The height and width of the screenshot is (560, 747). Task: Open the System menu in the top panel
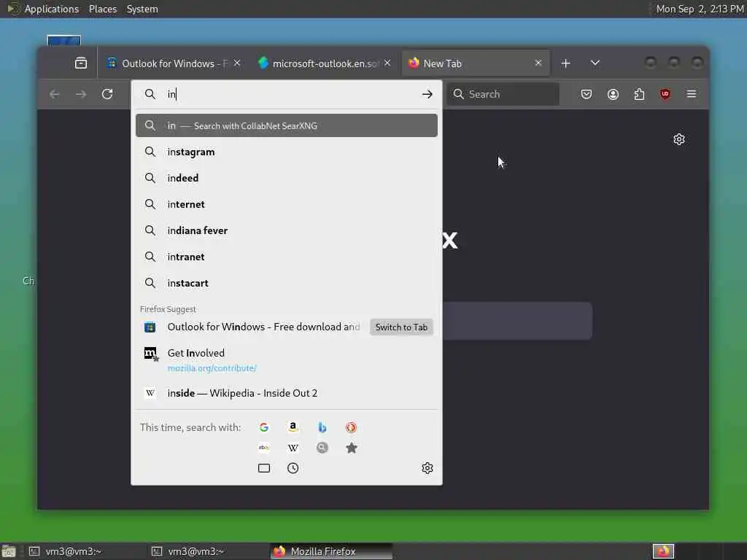142,9
